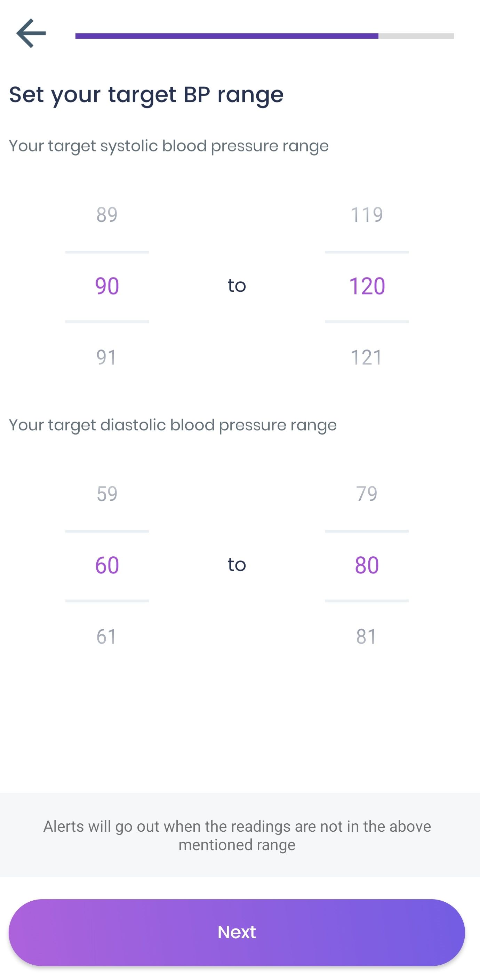
Task: Tap the back arrow icon
Action: pos(31,33)
